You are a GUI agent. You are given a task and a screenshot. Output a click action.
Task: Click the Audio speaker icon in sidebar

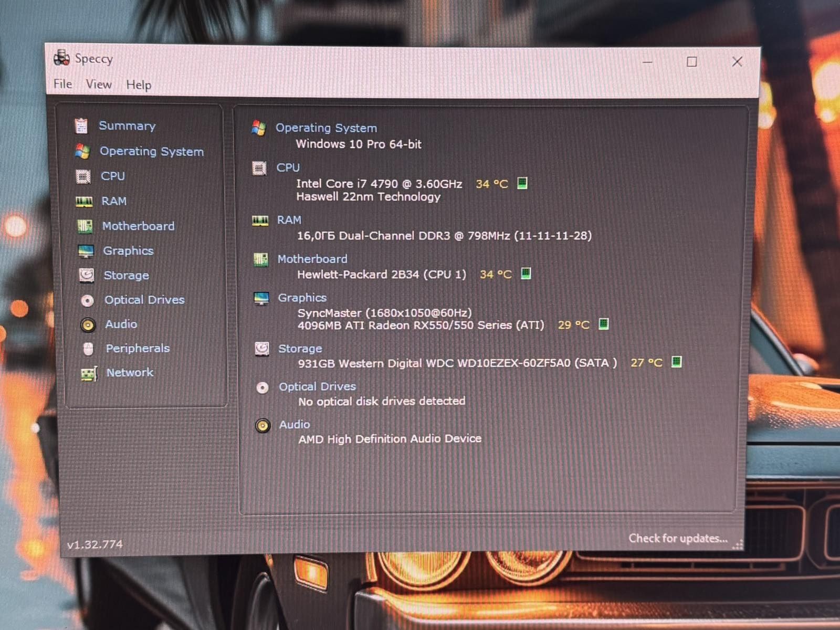click(x=88, y=325)
